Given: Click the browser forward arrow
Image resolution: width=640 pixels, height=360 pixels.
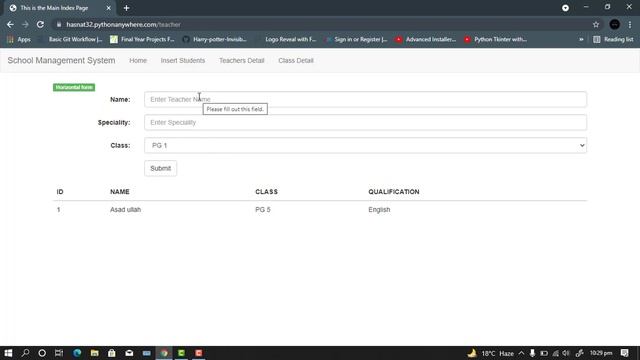Looking at the screenshot, I should pyautogui.click(x=25, y=24).
